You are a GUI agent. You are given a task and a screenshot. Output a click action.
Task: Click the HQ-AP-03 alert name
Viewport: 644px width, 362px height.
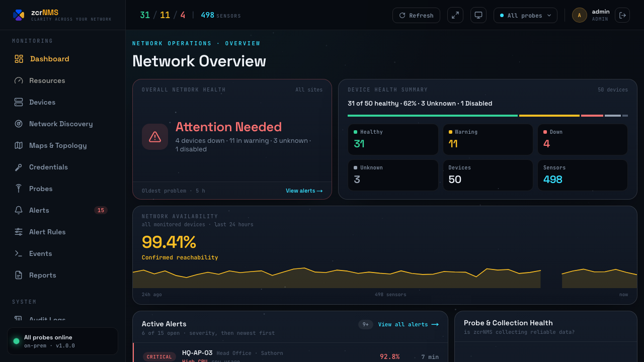(x=197, y=353)
